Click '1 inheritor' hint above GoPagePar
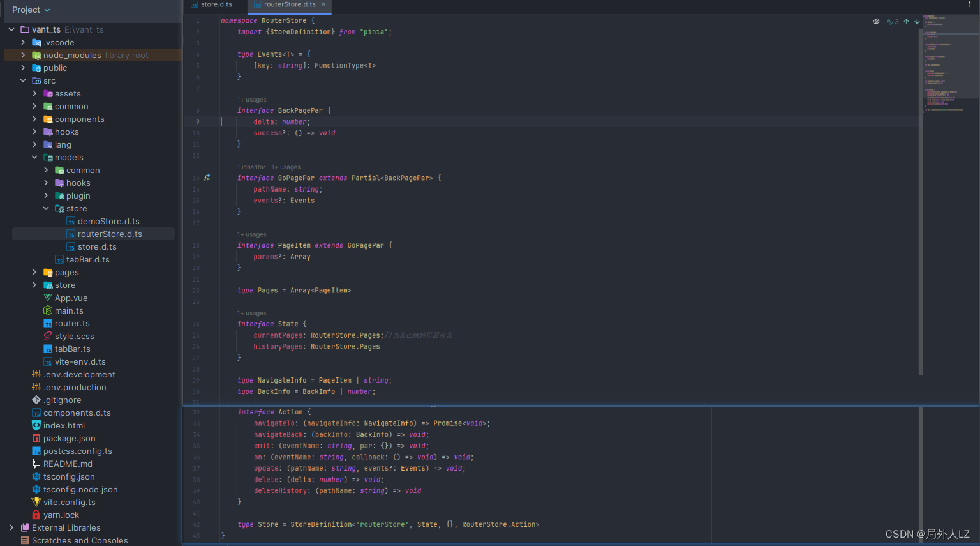Screen dimensions: 980x546 click(x=251, y=167)
